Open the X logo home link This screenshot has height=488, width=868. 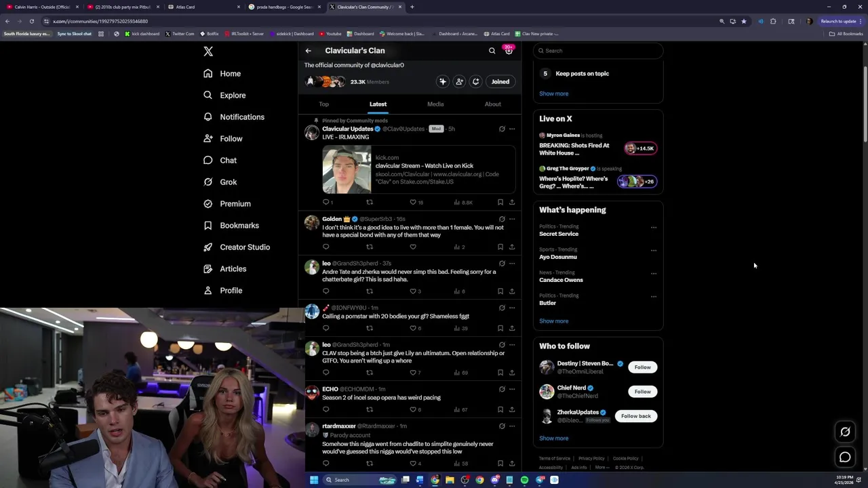(208, 52)
